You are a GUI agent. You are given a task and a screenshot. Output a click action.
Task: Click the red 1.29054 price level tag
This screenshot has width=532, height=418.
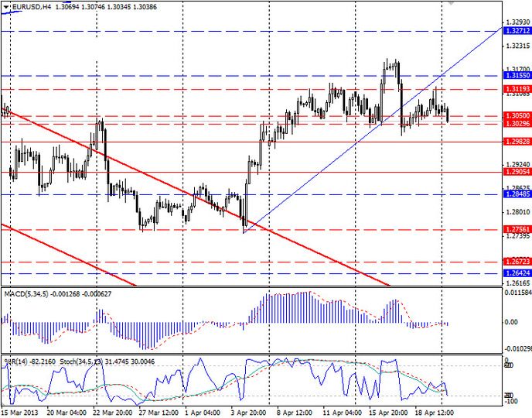click(516, 172)
